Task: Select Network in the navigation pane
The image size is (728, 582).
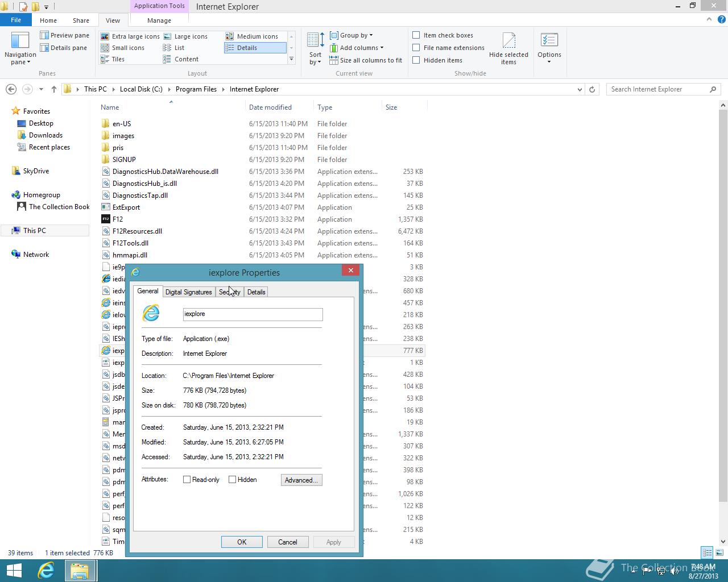Action: pyautogui.click(x=36, y=255)
